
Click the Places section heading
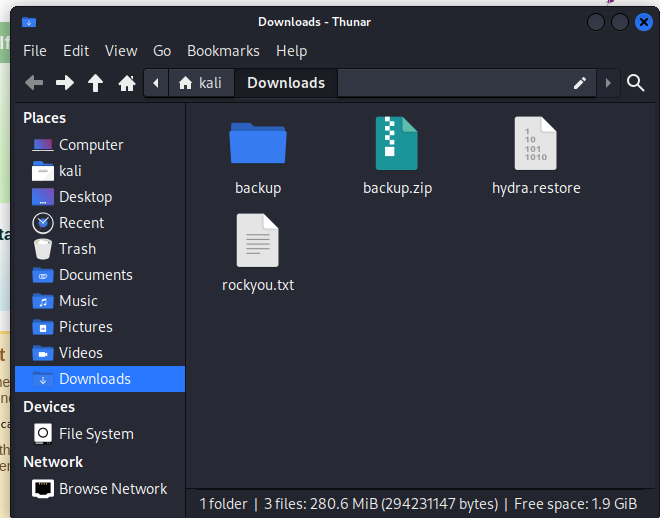[x=45, y=118]
